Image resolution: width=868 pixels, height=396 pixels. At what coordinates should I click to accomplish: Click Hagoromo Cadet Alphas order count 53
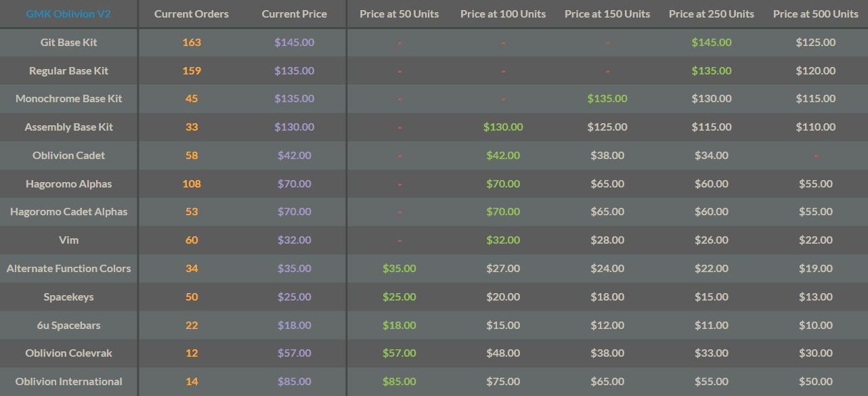pos(192,212)
